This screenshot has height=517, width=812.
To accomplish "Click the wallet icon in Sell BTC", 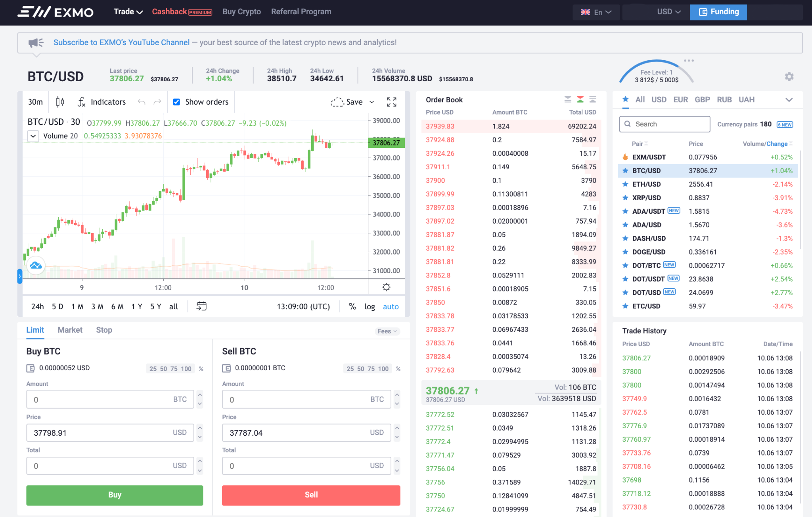I will pyautogui.click(x=226, y=368).
